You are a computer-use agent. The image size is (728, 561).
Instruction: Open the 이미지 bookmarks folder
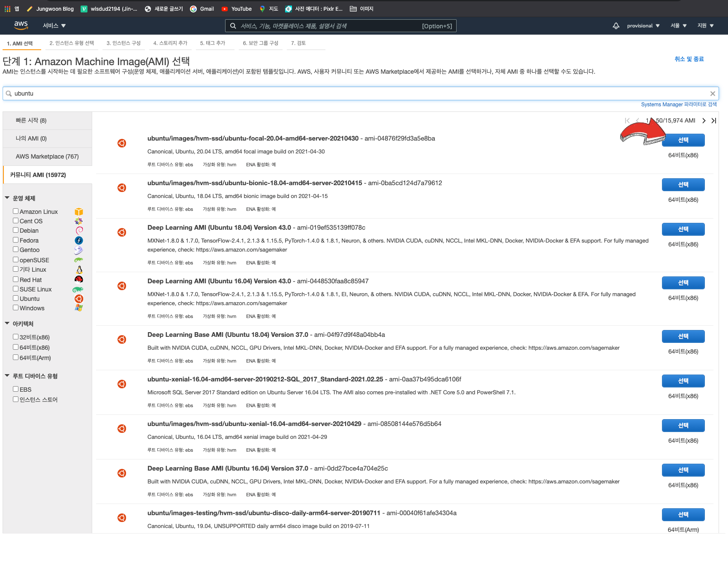pos(361,9)
